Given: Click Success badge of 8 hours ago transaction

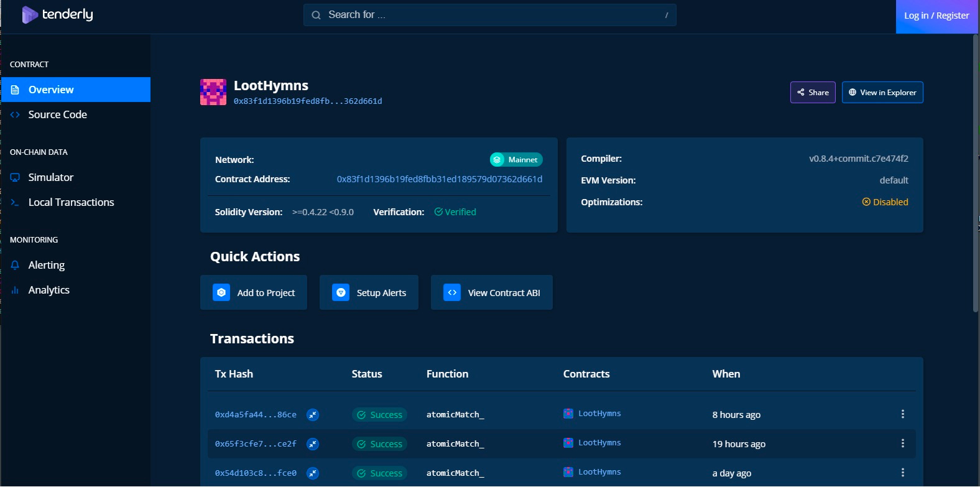Looking at the screenshot, I should coord(379,415).
